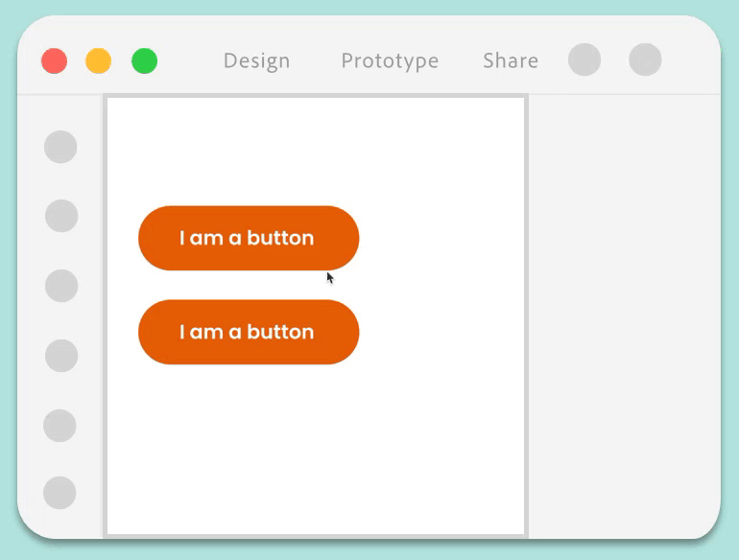Click empty white artboard area below the buttons
739x560 pixels.
pos(317,451)
